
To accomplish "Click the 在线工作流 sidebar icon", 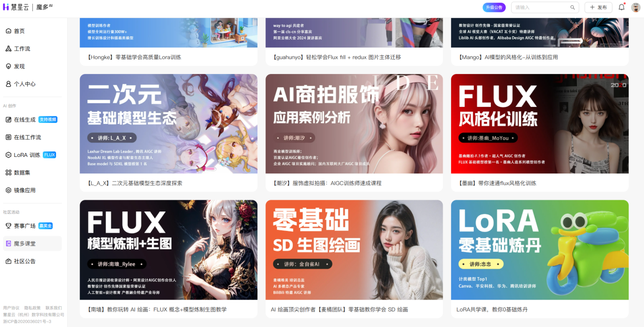I will point(8,137).
